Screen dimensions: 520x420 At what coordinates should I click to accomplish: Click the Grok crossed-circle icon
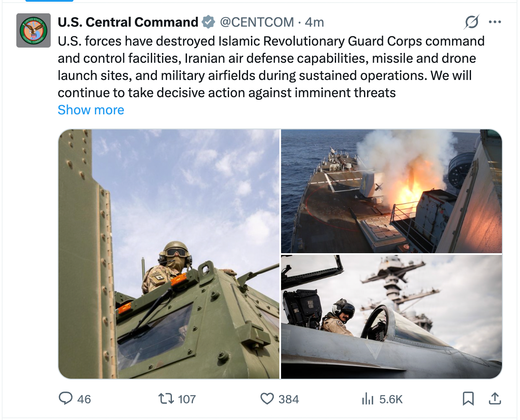tap(471, 21)
